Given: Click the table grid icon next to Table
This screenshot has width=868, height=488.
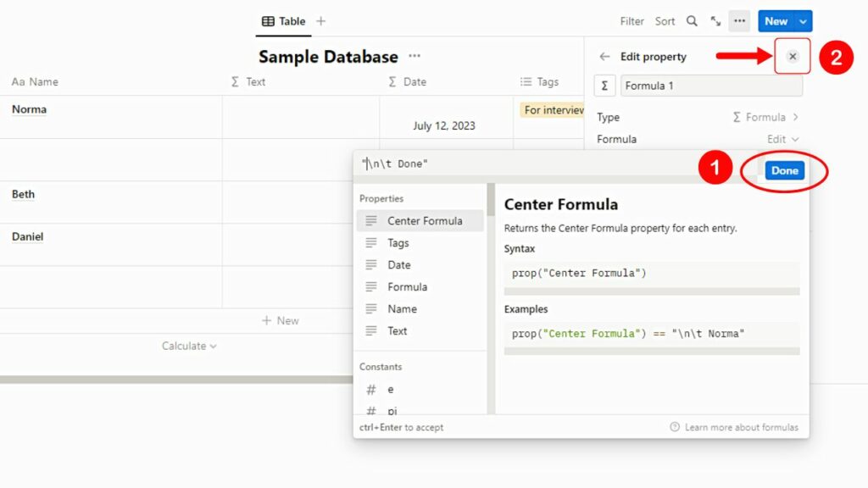Looking at the screenshot, I should (267, 20).
